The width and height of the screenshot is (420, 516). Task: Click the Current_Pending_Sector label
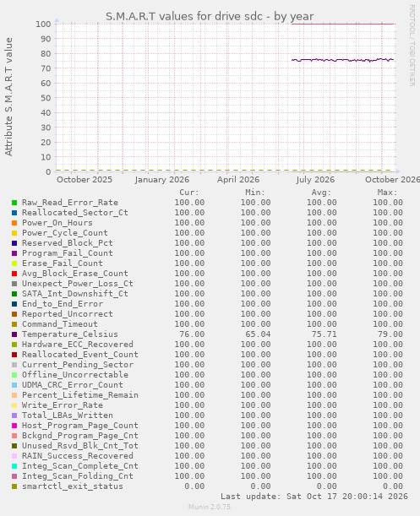(78, 365)
